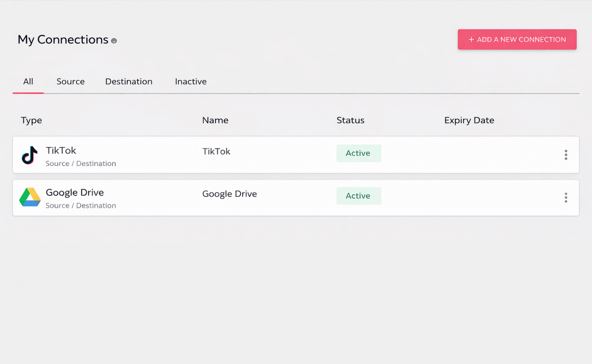Click the Google Drive Active status badge
The image size is (592, 364).
point(358,196)
